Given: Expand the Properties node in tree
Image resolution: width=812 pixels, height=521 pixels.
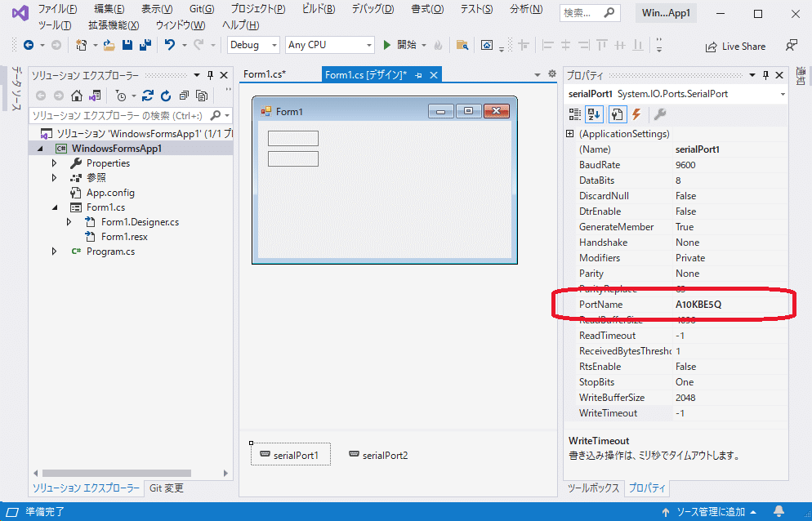Looking at the screenshot, I should click(x=55, y=163).
